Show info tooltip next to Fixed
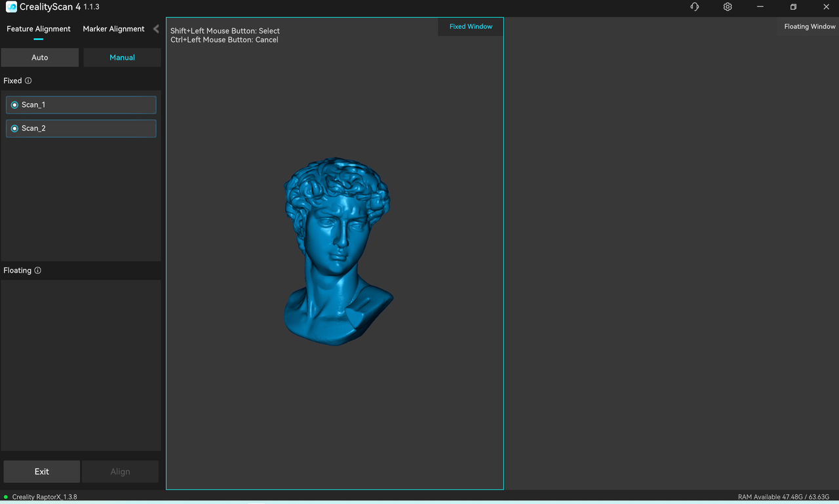Viewport: 839px width, 504px height. pos(28,81)
